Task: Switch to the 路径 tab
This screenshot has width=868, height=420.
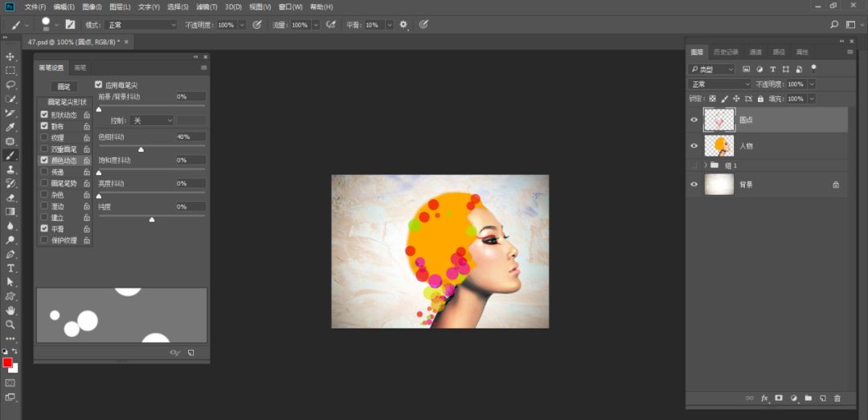Action: tap(779, 52)
